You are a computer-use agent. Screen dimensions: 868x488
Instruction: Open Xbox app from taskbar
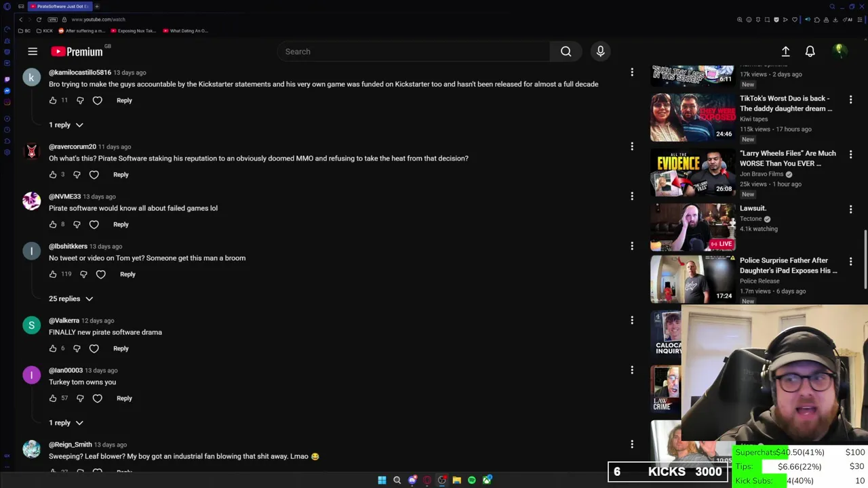tap(487, 481)
